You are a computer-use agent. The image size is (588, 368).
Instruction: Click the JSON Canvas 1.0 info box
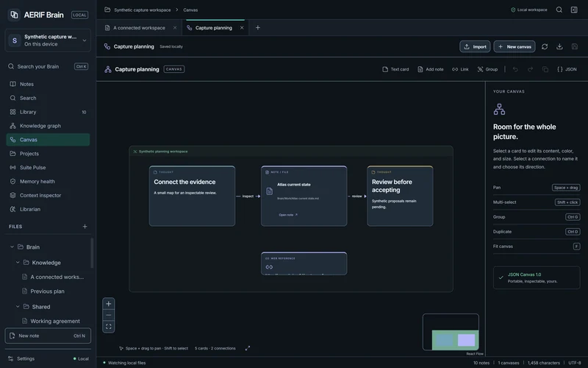click(537, 277)
